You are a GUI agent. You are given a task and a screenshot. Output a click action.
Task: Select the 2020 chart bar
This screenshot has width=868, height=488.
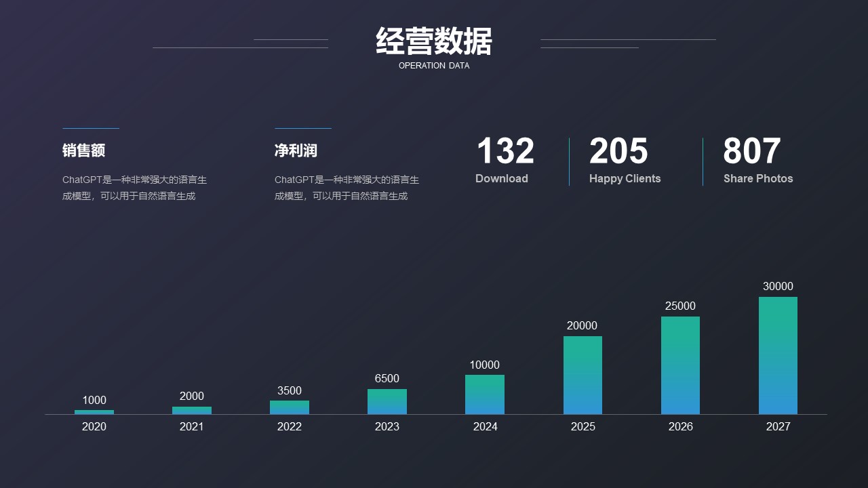(x=94, y=412)
